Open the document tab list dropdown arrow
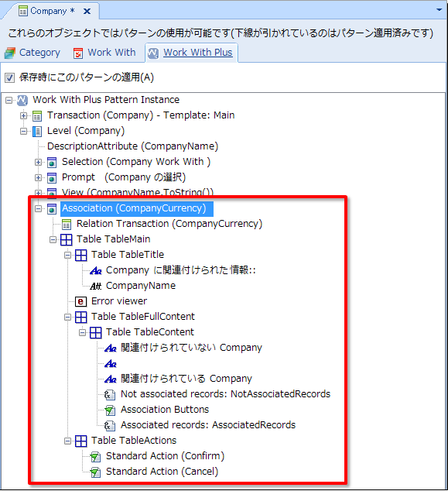Image resolution: width=448 pixels, height=491 pixels. click(x=439, y=10)
